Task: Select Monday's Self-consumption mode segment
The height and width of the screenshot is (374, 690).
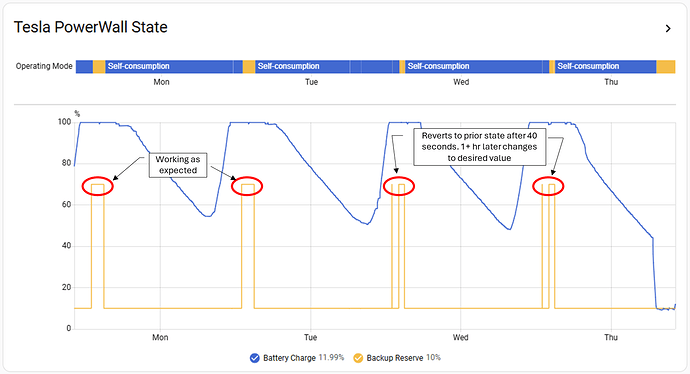Action: coord(169,66)
